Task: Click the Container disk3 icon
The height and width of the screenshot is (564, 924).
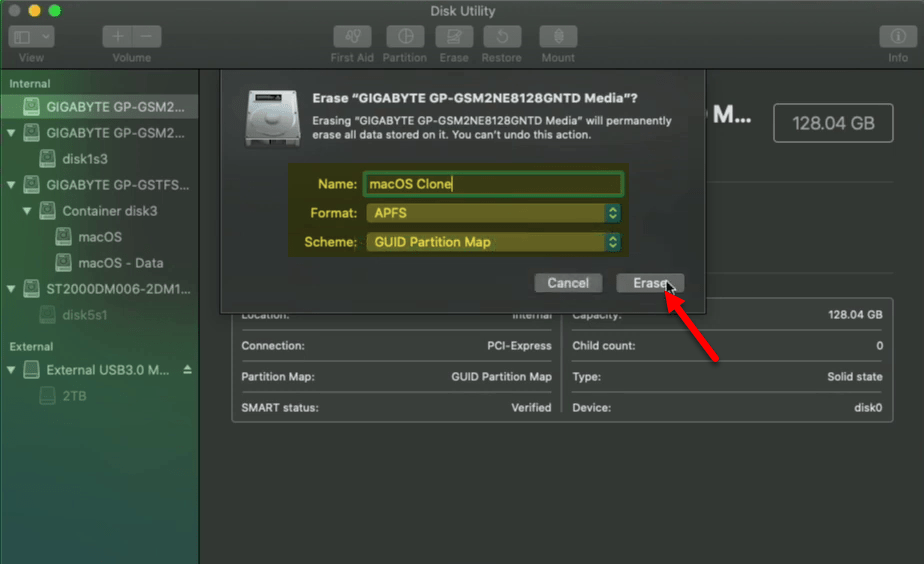Action: 47,211
